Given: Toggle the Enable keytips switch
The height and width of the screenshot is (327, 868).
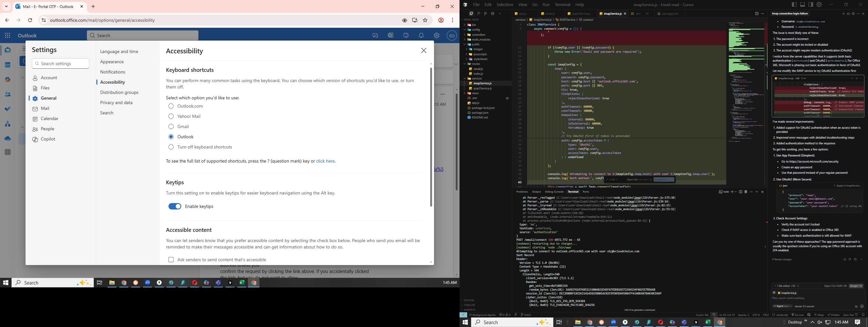Looking at the screenshot, I should click(x=175, y=206).
